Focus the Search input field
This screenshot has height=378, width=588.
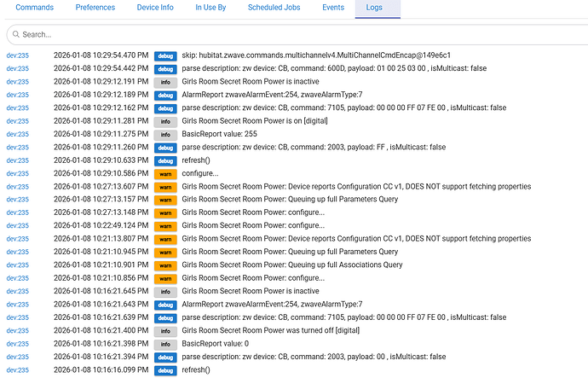pos(298,35)
